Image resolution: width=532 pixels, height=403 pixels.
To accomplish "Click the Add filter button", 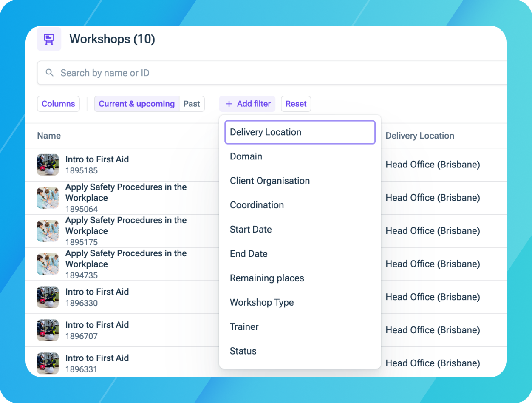I will click(248, 104).
